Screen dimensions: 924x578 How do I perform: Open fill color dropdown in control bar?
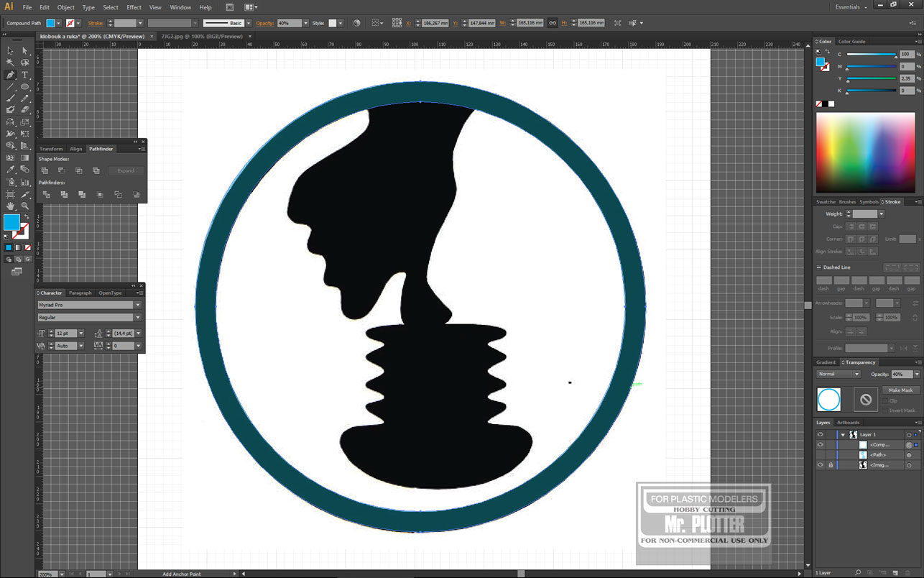60,23
